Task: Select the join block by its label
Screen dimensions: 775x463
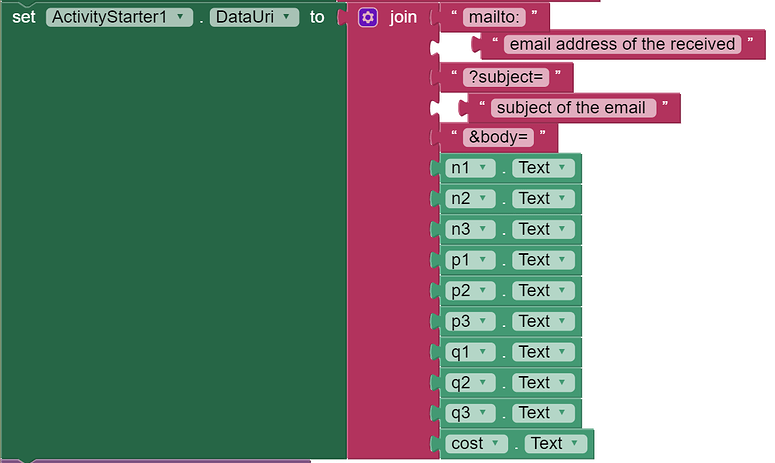Action: click(x=403, y=17)
